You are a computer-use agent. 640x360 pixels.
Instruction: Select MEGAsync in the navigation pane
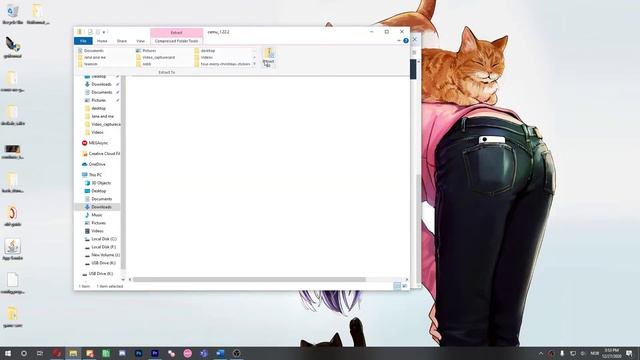click(x=98, y=143)
